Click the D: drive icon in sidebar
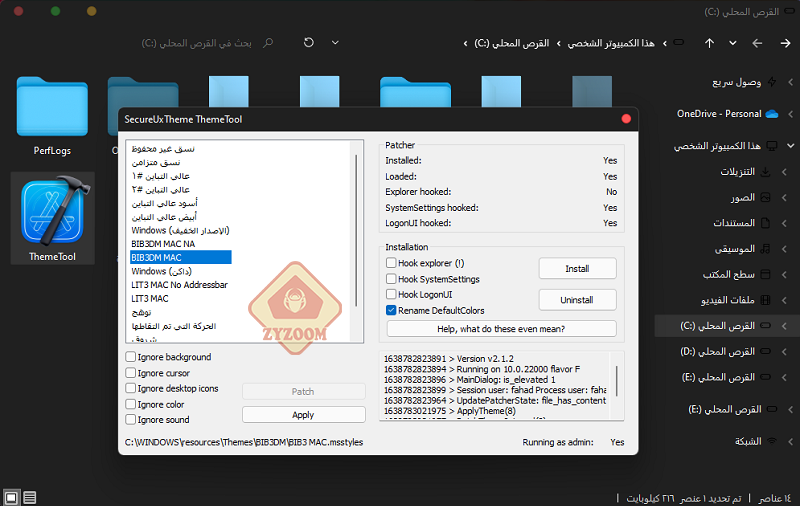The image size is (800, 506). tap(765, 351)
